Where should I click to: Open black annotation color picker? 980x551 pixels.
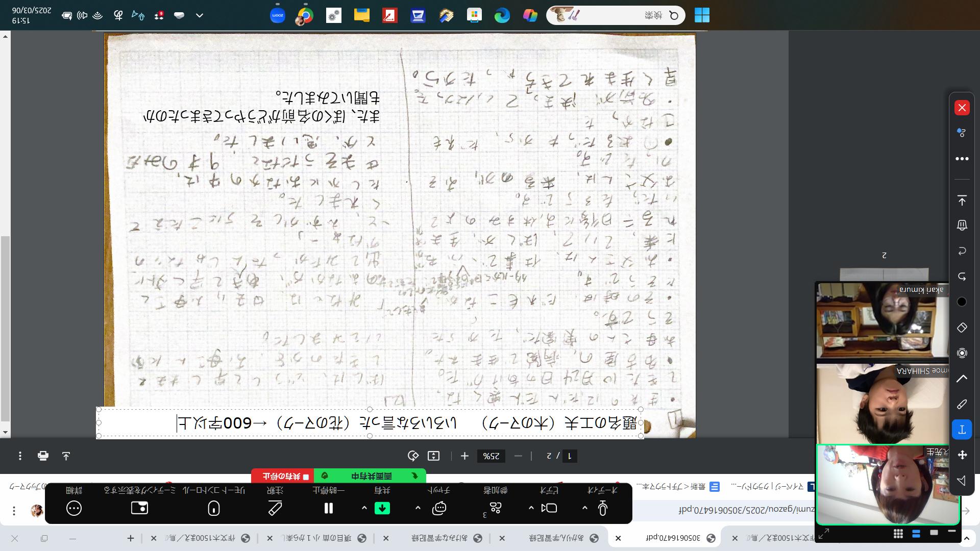[x=962, y=302]
